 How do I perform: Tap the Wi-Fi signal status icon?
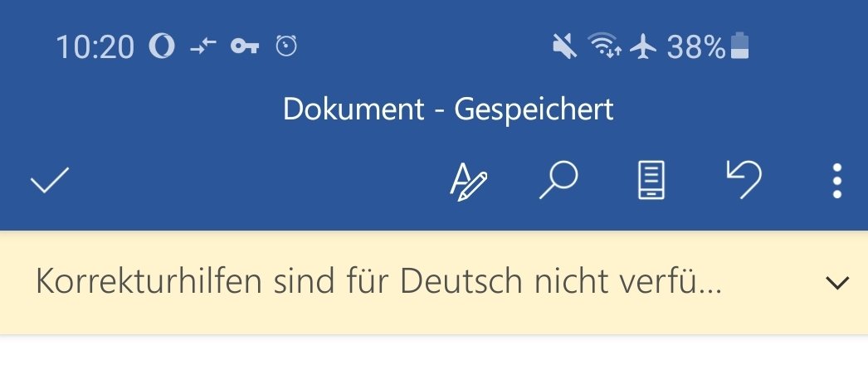[604, 46]
